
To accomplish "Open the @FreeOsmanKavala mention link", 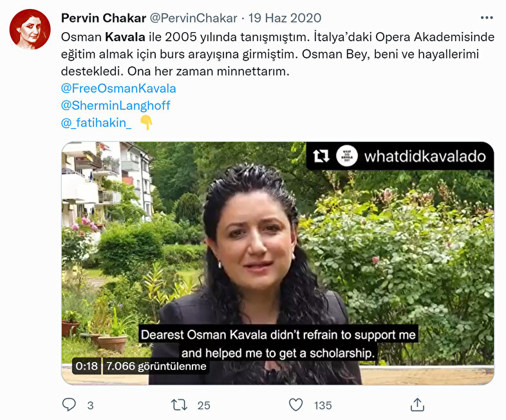I will pyautogui.click(x=118, y=88).
